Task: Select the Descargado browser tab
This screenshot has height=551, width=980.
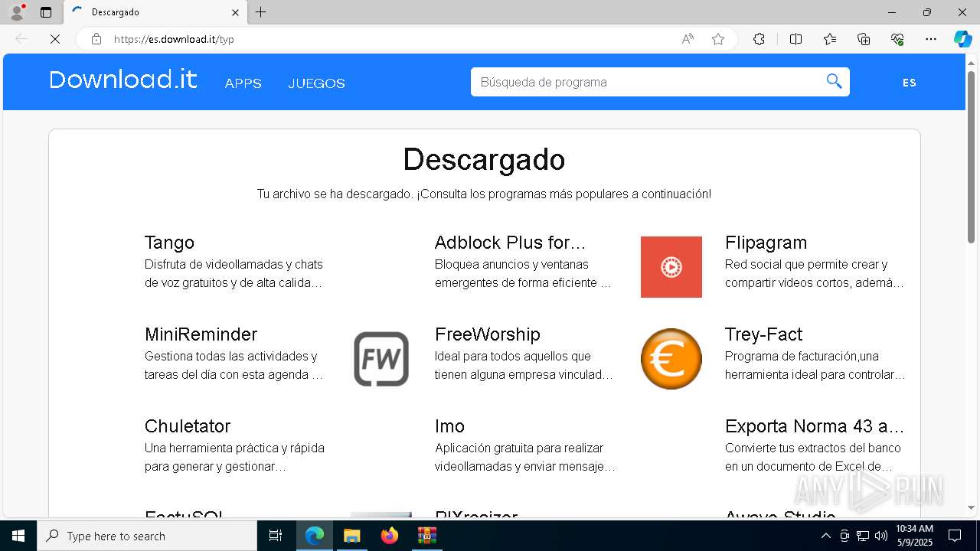Action: [155, 12]
